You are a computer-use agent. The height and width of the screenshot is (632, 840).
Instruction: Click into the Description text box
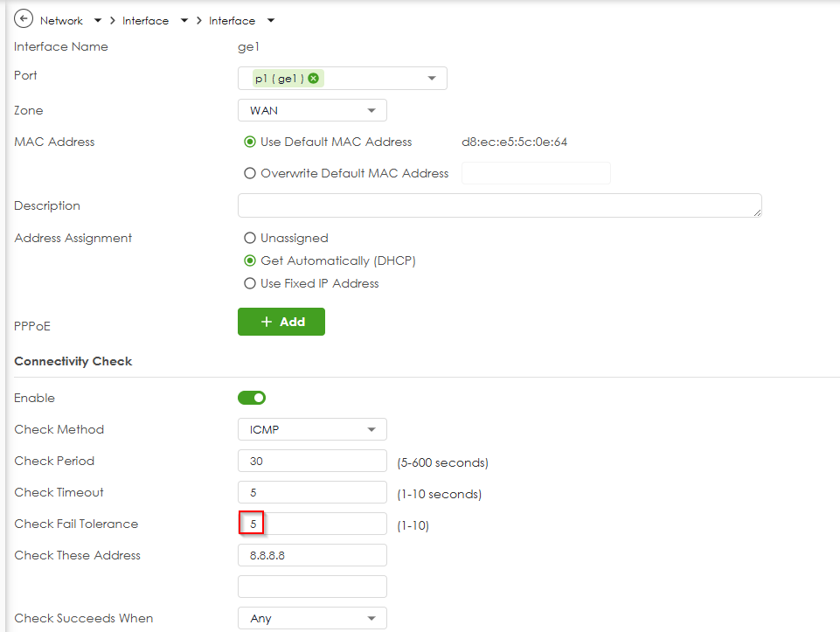[499, 205]
